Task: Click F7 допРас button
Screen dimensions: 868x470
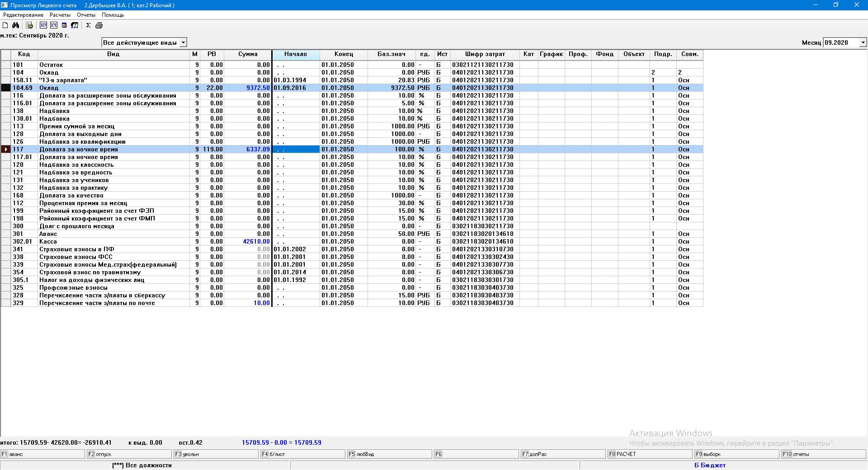Action: click(563, 454)
